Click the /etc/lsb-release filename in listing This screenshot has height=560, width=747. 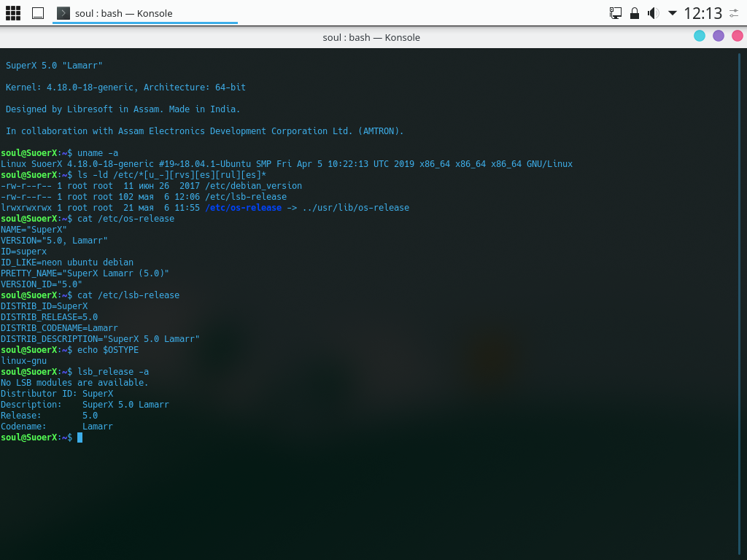[246, 197]
